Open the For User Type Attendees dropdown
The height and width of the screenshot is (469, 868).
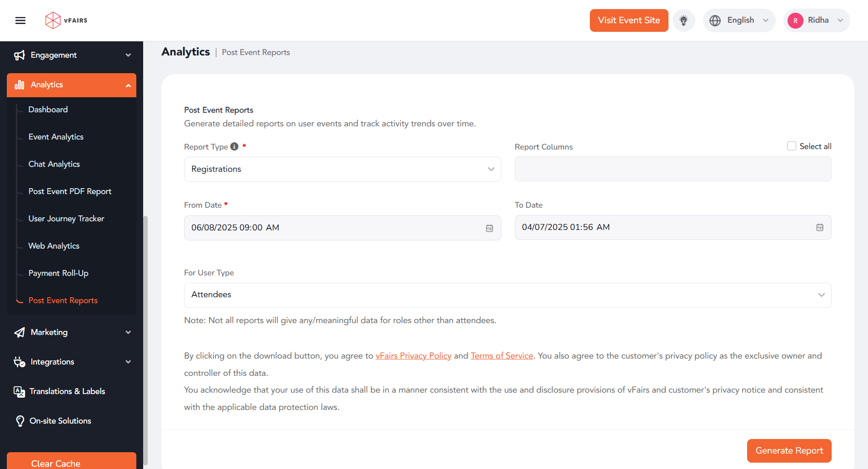coord(508,295)
